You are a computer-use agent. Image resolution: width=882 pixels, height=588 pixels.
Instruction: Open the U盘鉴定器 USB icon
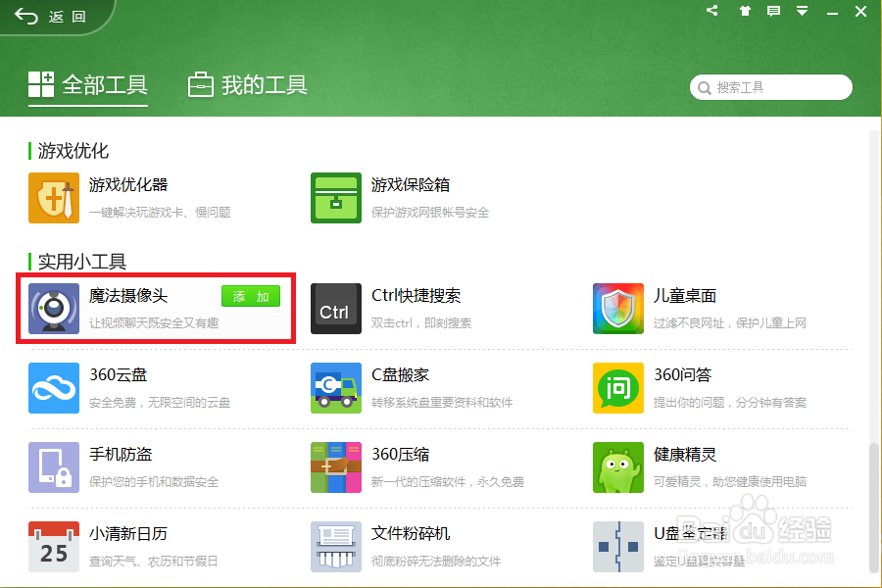click(x=617, y=545)
